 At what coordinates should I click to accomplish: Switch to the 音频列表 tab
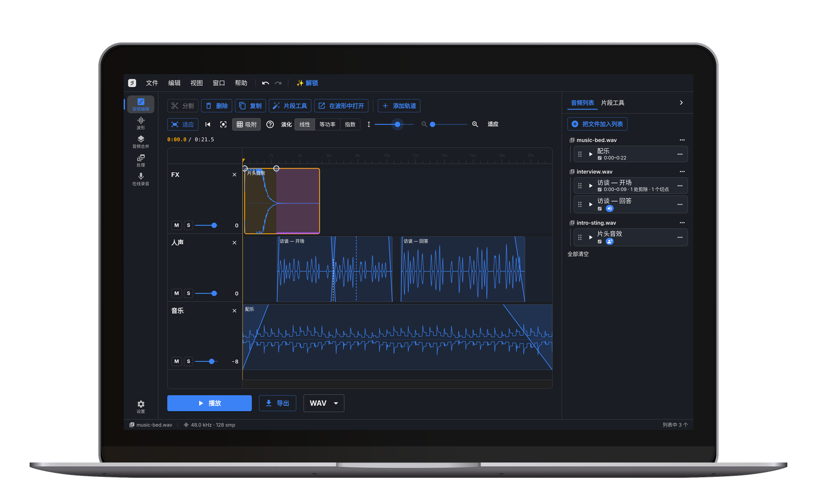point(583,103)
